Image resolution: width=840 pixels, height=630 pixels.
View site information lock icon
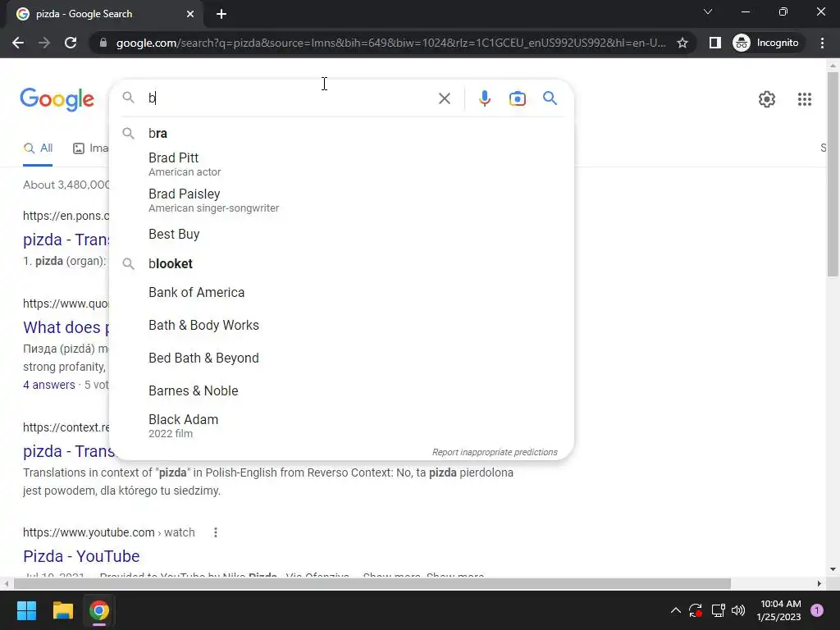(x=103, y=43)
